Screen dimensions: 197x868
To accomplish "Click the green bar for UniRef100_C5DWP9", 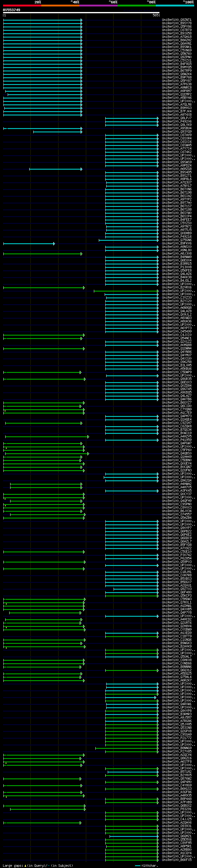I will point(42,372).
